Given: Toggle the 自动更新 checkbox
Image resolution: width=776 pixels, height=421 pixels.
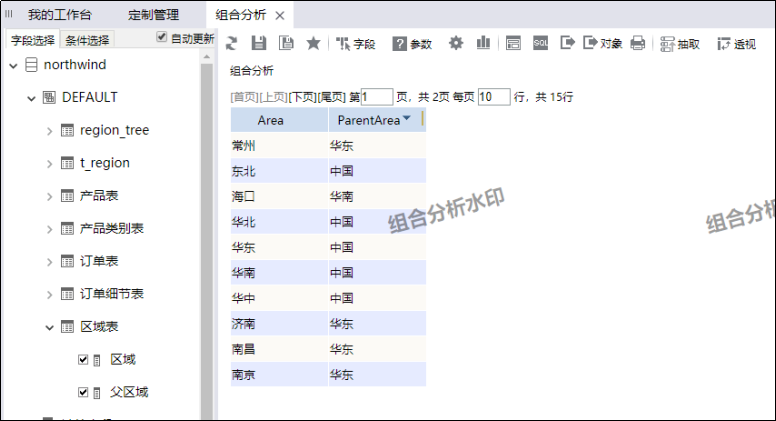Looking at the screenshot, I should click(x=161, y=37).
